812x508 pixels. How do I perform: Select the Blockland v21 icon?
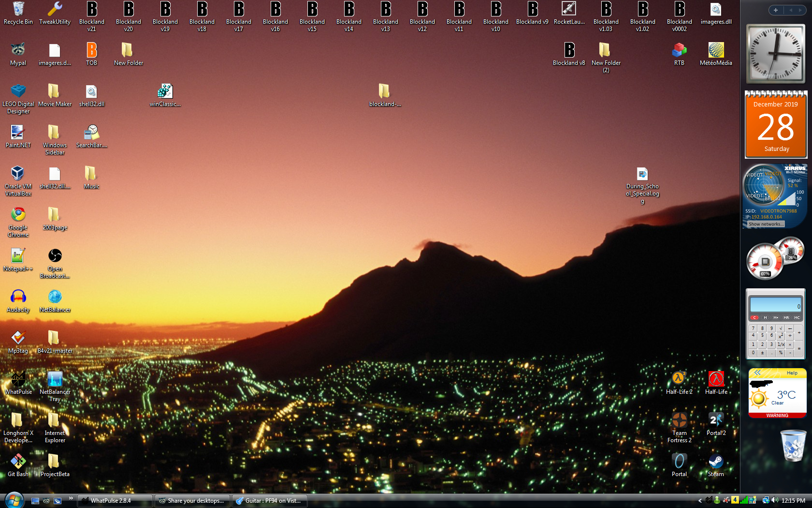91,16
